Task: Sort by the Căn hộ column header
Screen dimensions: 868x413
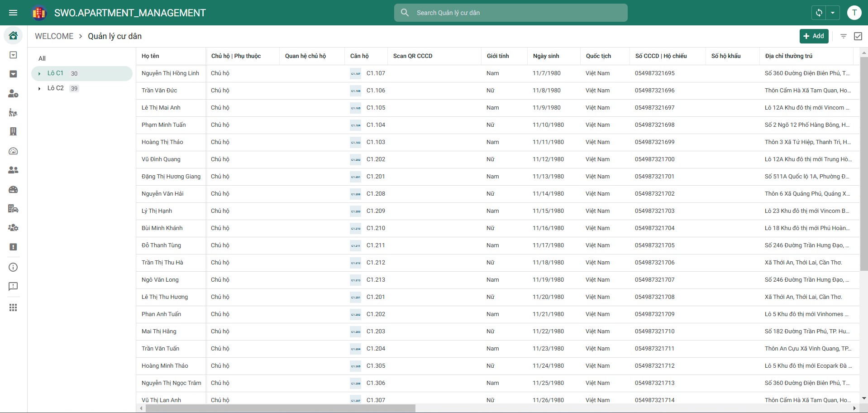Action: click(359, 56)
